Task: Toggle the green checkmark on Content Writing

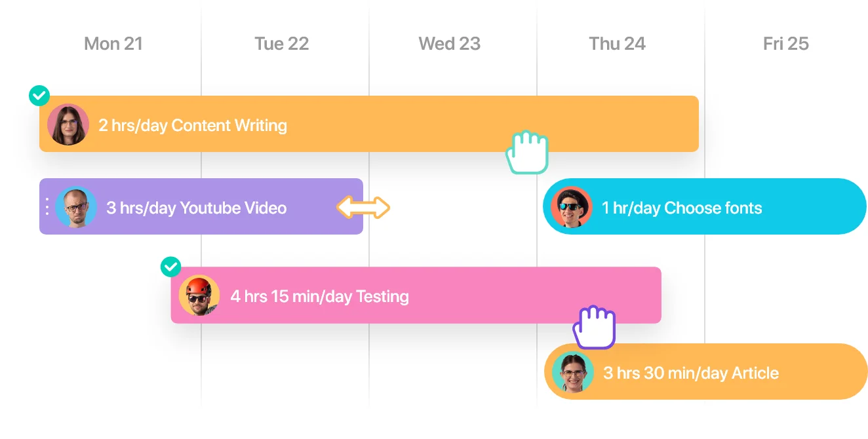Action: [39, 96]
